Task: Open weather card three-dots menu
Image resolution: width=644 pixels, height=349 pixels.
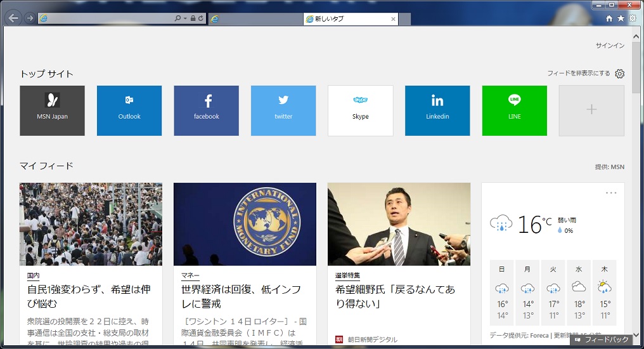Action: click(611, 193)
